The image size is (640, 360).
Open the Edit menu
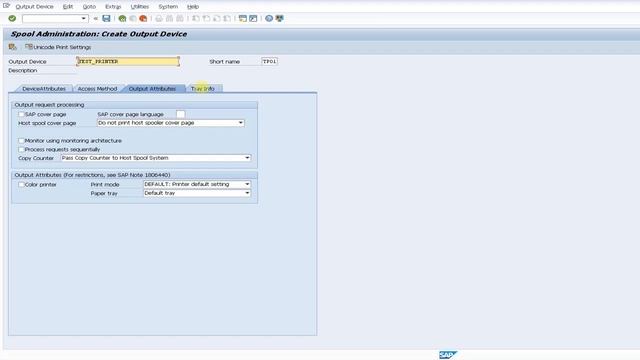pyautogui.click(x=68, y=7)
